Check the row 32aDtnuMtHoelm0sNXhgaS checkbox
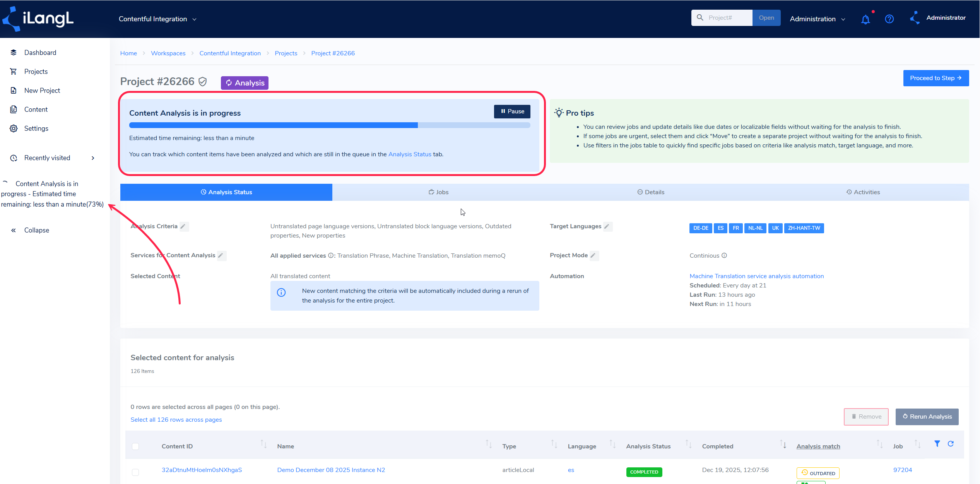Screen dimensions: 980x484 click(135, 472)
